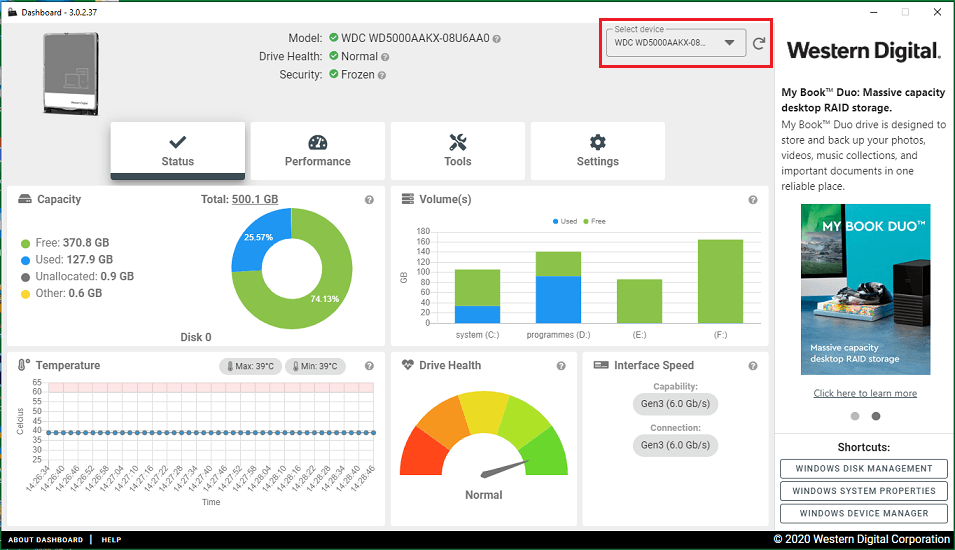
Task: Open the Select device dropdown
Action: 676,43
